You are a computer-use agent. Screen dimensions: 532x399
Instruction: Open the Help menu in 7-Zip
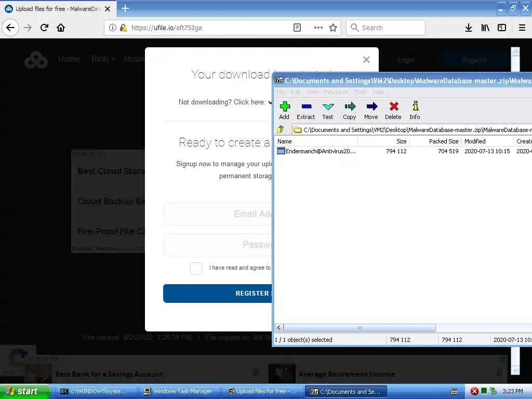point(378,92)
